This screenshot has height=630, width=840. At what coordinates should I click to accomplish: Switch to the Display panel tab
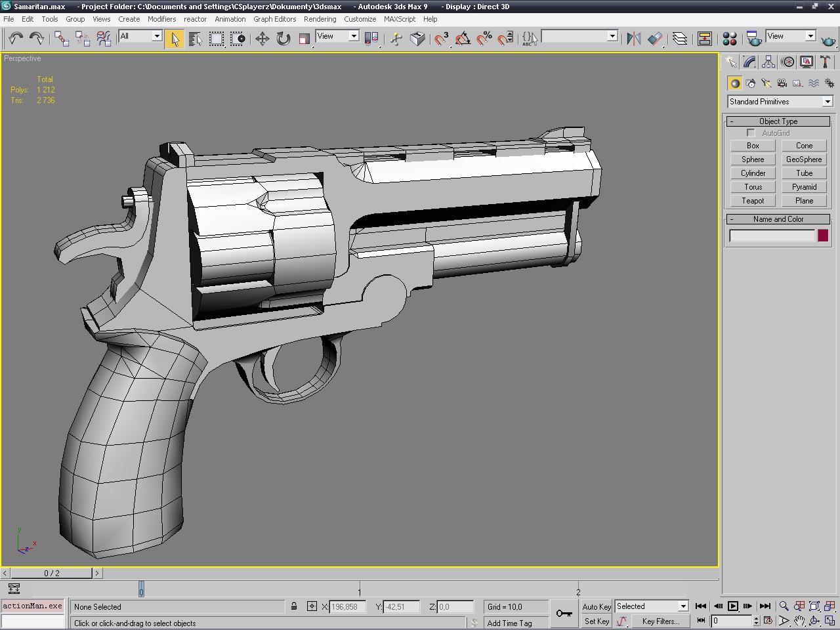(807, 62)
